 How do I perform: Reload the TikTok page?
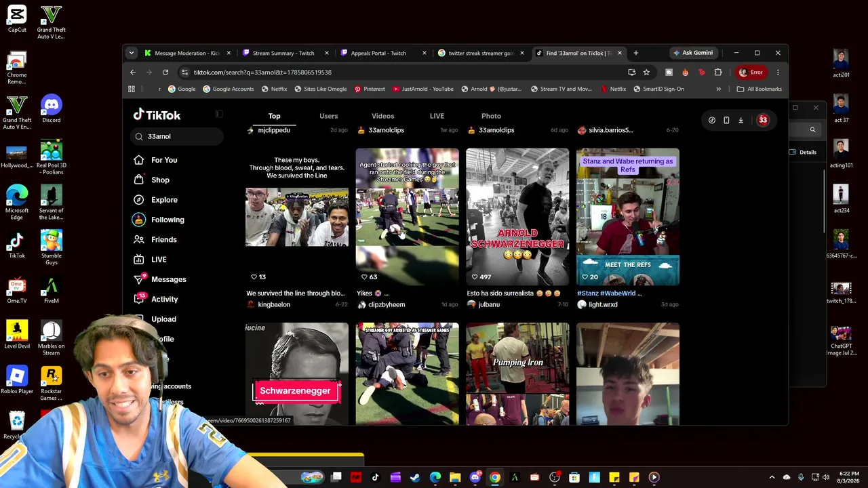(165, 72)
